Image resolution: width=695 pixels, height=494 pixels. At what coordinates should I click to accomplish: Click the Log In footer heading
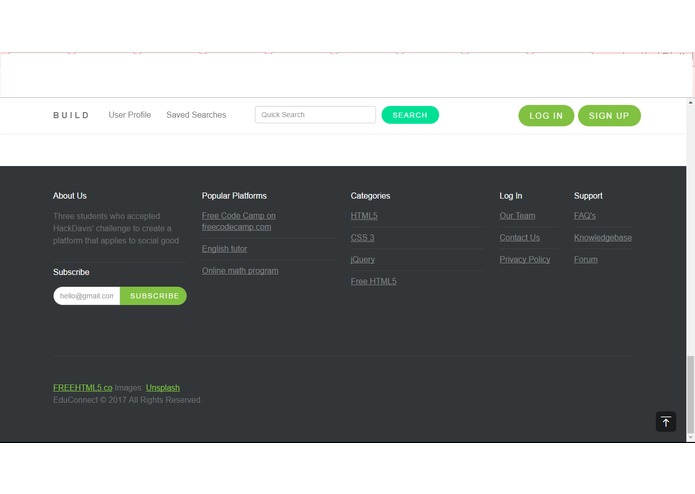pos(511,196)
